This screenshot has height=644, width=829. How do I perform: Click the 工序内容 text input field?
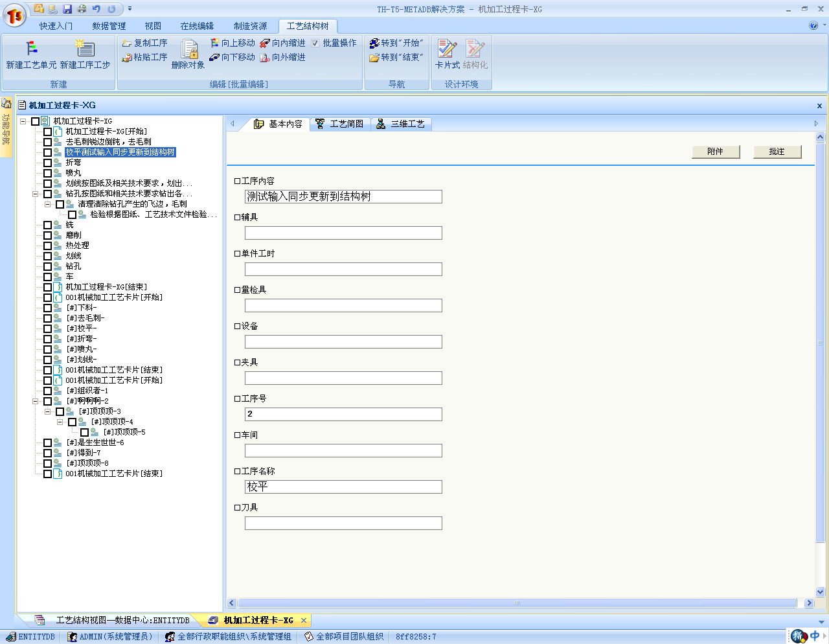(x=343, y=197)
